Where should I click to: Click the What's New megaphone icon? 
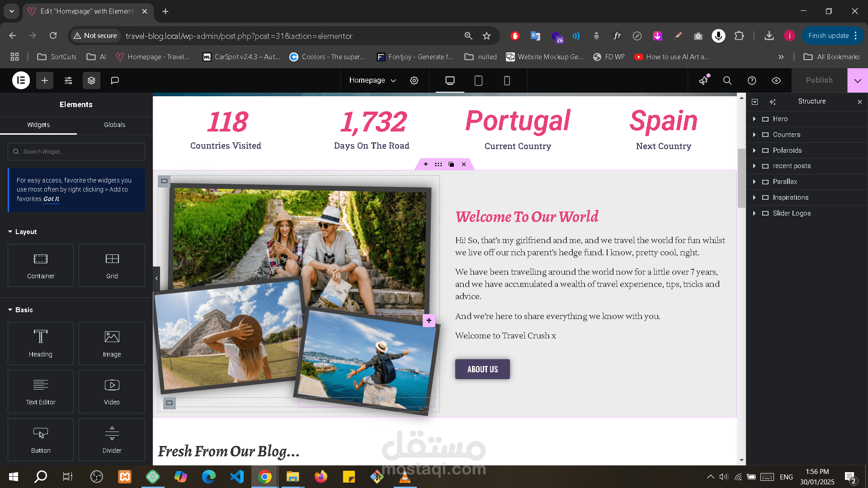703,80
